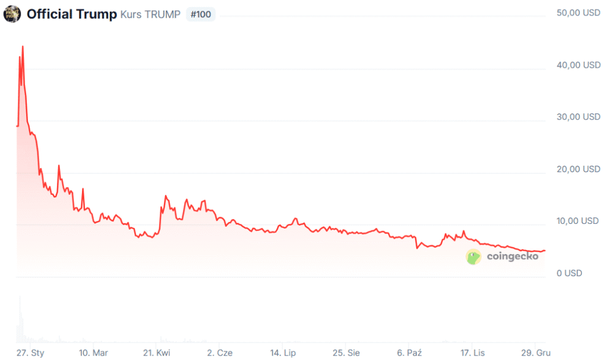Select the "14. Lip" date marker

point(283,353)
